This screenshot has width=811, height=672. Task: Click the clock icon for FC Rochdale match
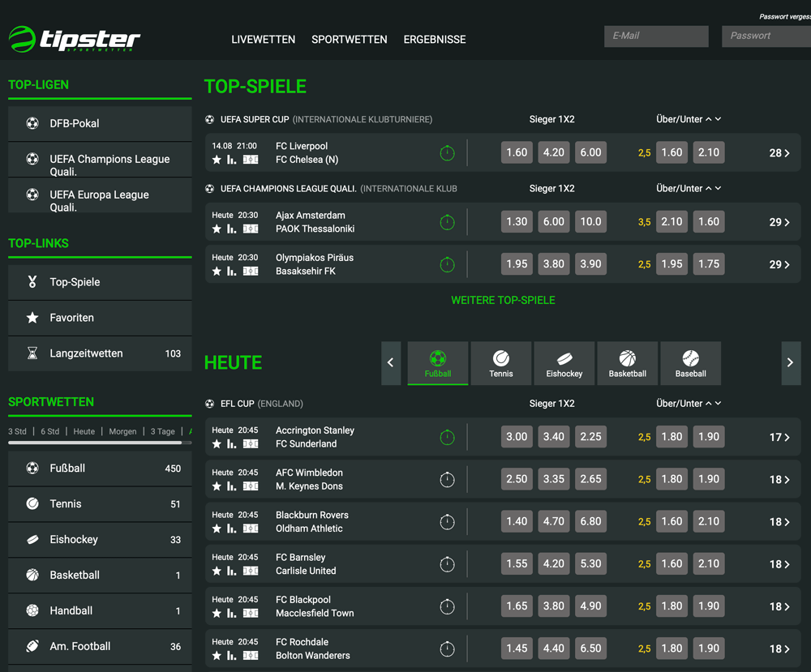coord(448,649)
